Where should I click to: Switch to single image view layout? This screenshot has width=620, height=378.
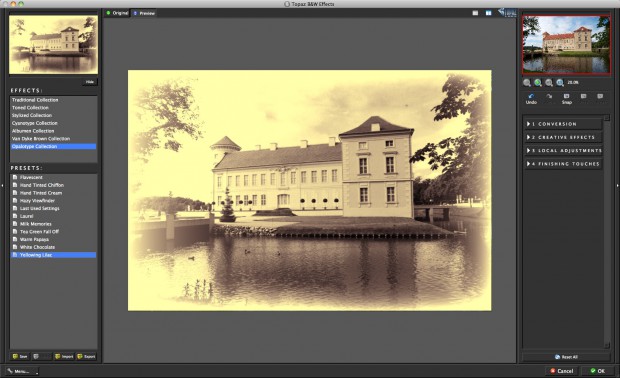point(475,13)
